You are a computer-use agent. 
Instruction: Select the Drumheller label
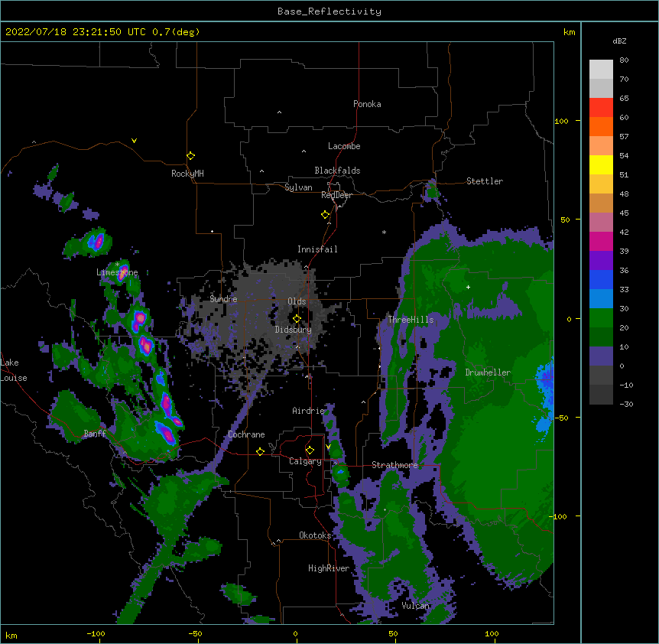[488, 372]
